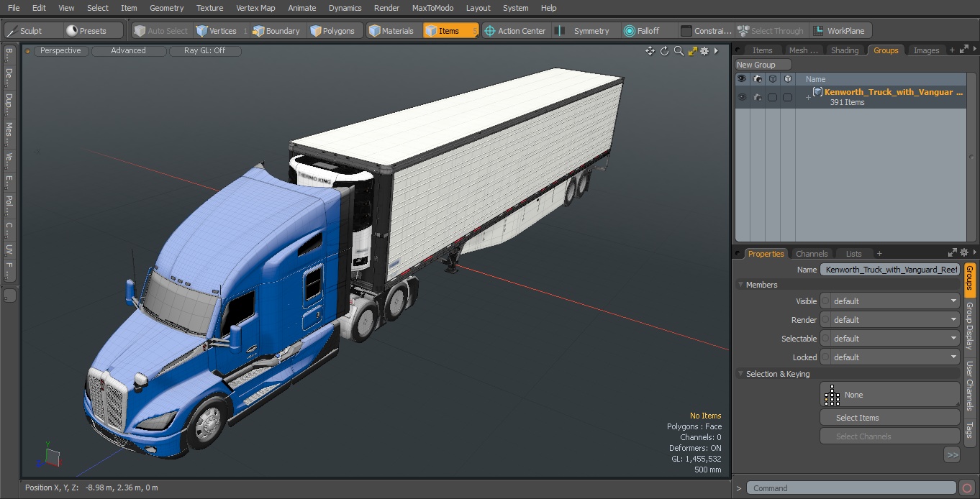Screen dimensions: 980x499
Task: Open the Geometry menu
Action: tap(166, 8)
